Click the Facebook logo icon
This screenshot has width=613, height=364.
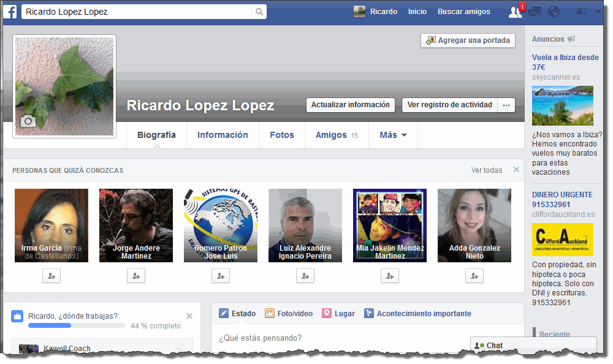point(12,12)
